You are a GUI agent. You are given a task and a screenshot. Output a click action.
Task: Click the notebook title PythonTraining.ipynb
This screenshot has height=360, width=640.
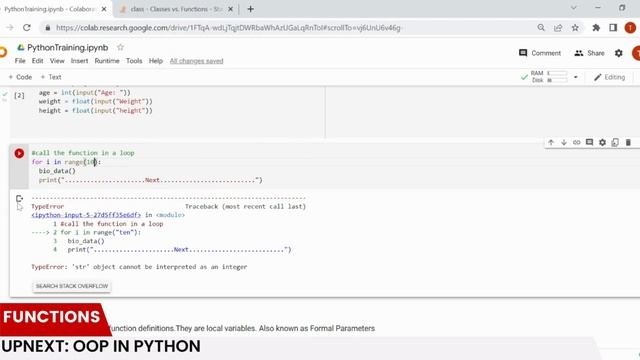click(68, 47)
